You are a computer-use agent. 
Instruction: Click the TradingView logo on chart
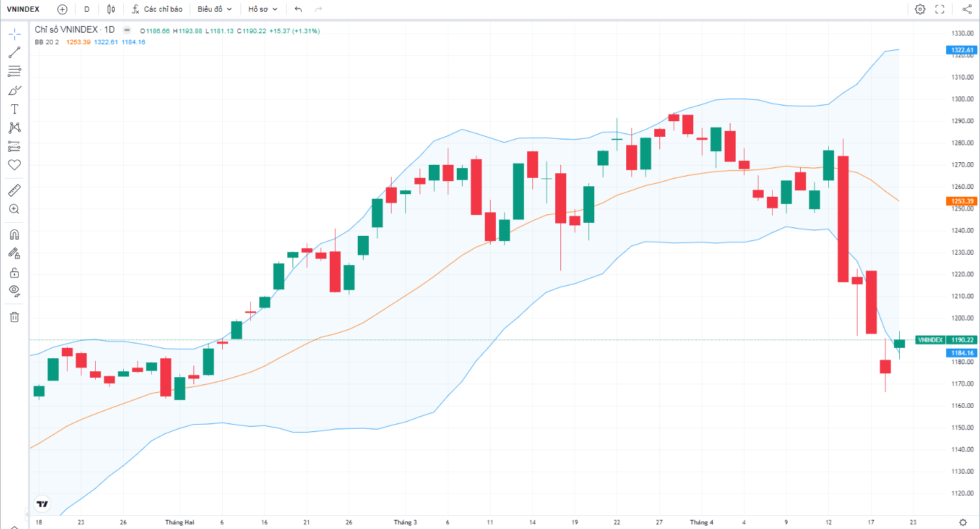[x=42, y=504]
